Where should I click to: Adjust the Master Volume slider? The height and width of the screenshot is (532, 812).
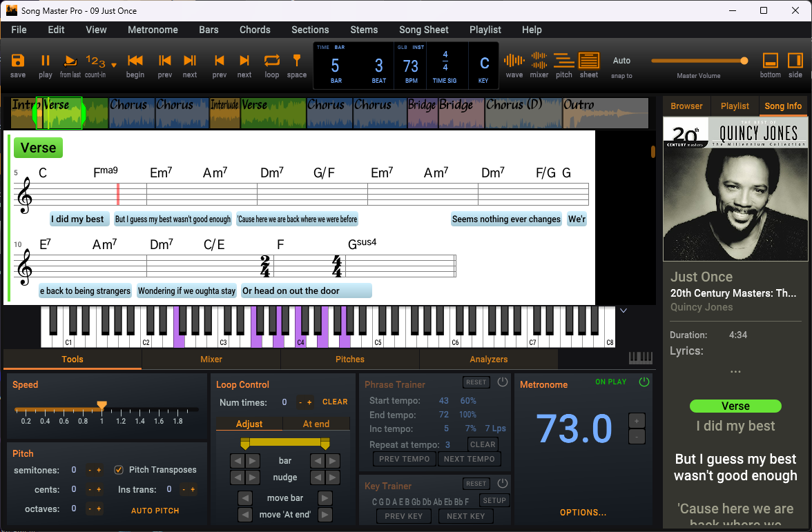tap(744, 61)
